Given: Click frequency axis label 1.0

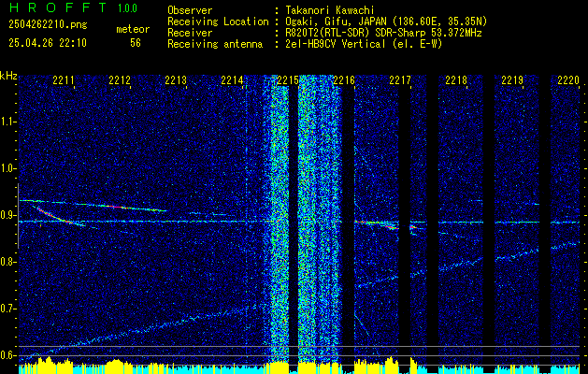Looking at the screenshot, I should tap(7, 169).
